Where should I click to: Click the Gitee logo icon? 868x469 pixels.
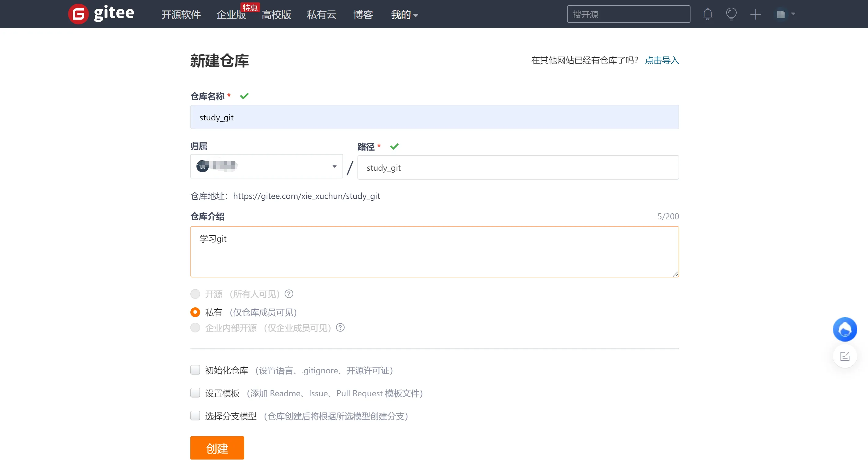pos(78,14)
